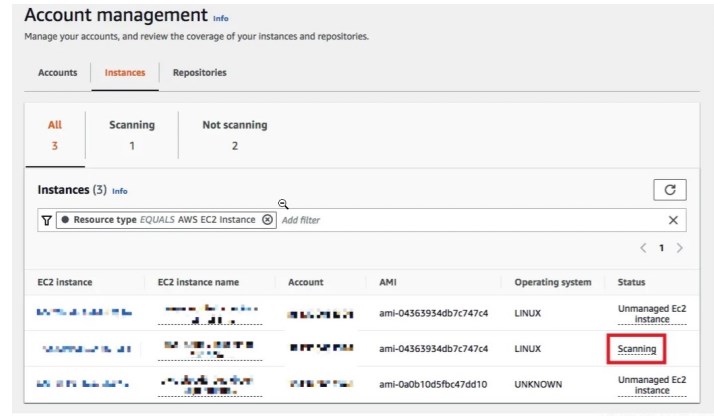This screenshot has width=714, height=420.
Task: Clear all filters with the X icon
Action: 673,220
